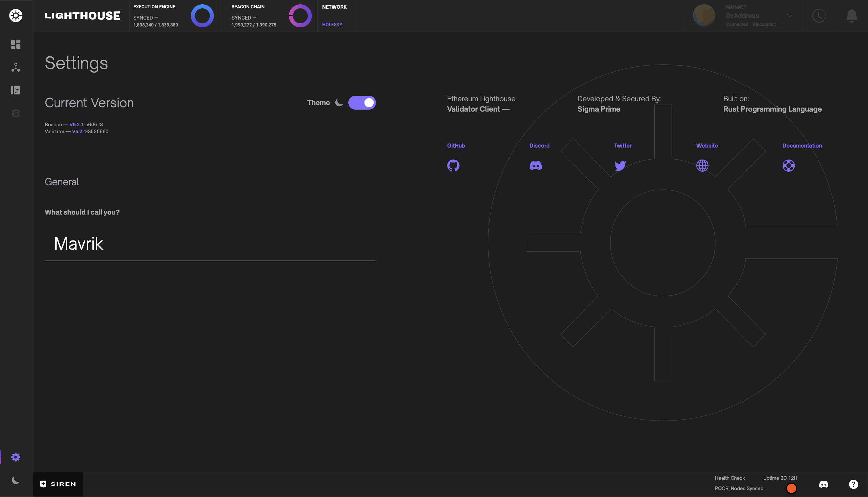The height and width of the screenshot is (497, 868).
Task: Click Disconnect under 0xAddress
Action: [764, 24]
